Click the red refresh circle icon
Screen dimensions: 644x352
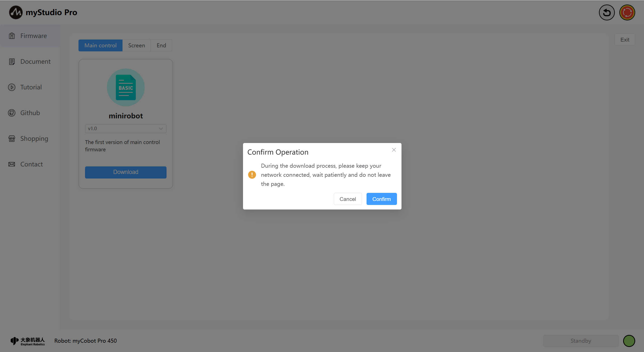[627, 12]
